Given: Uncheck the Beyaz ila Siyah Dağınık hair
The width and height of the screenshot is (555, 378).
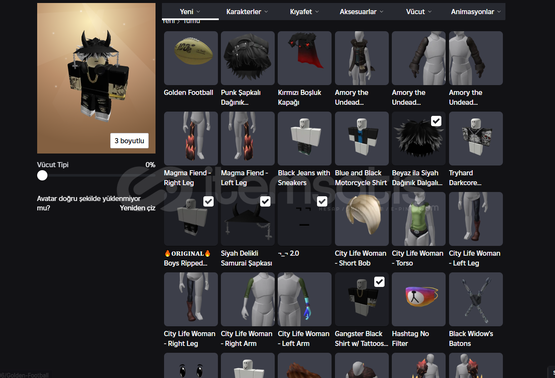Looking at the screenshot, I should tap(436, 121).
